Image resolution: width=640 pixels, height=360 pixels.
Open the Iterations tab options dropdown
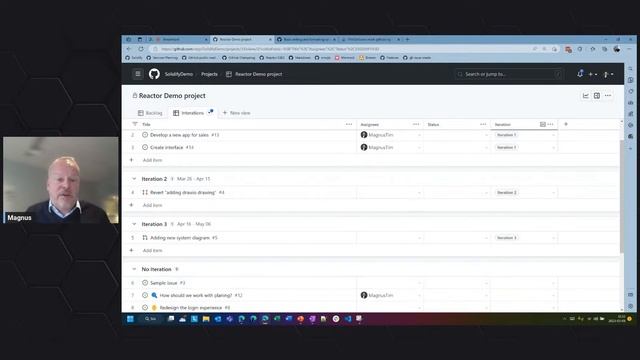(x=210, y=112)
